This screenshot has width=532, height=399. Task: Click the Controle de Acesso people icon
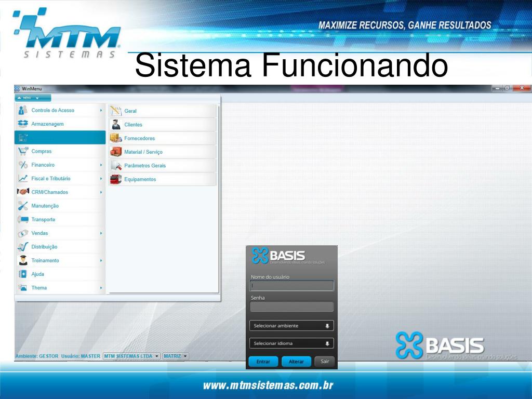tap(23, 110)
